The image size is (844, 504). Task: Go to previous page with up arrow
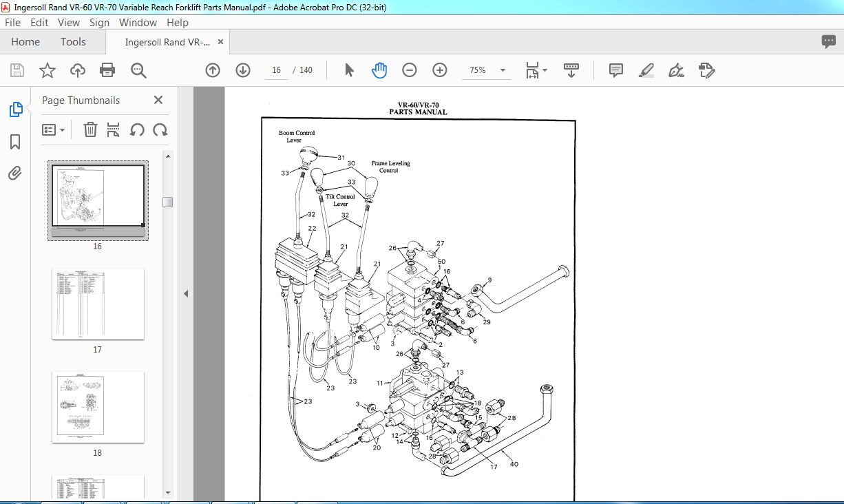point(213,70)
